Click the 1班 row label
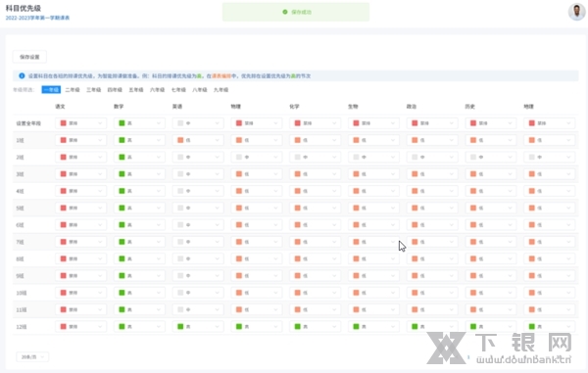This screenshot has width=588, height=373. (20, 140)
